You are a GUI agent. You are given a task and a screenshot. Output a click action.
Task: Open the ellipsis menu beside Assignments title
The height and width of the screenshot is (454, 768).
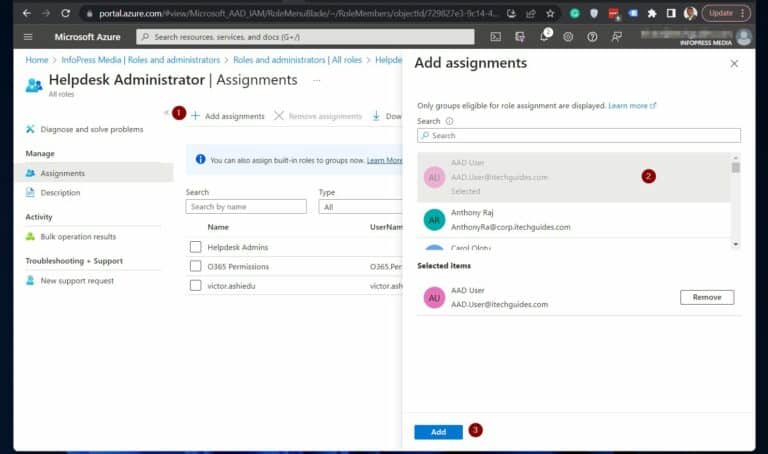tap(316, 80)
